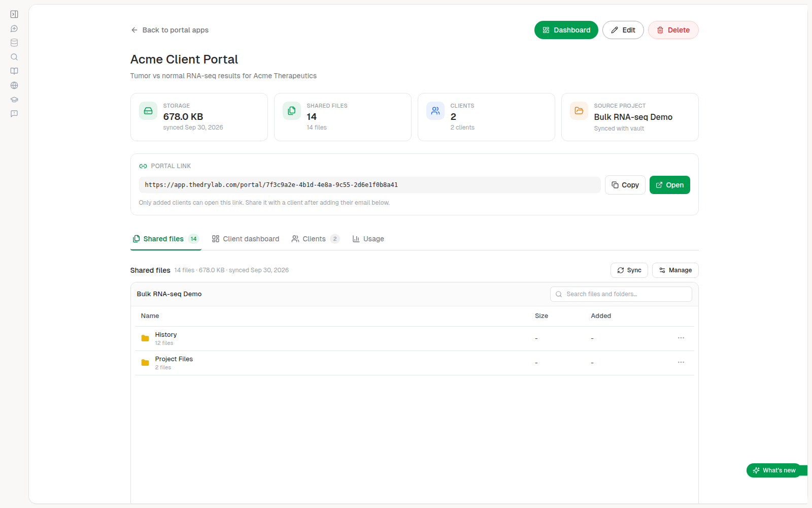Open the book icon in sidebar
Viewport: 812px width, 508px height.
tap(14, 71)
